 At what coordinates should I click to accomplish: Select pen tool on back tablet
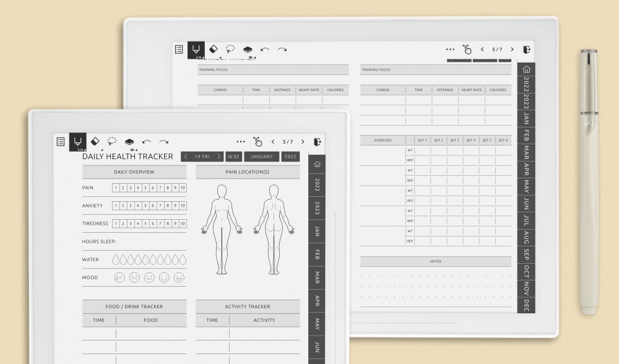[x=196, y=50]
